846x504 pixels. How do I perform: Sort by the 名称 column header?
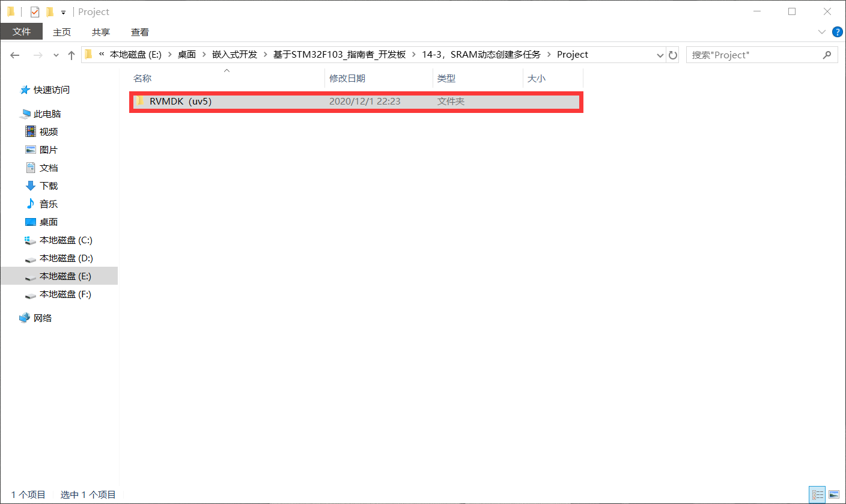(142, 79)
